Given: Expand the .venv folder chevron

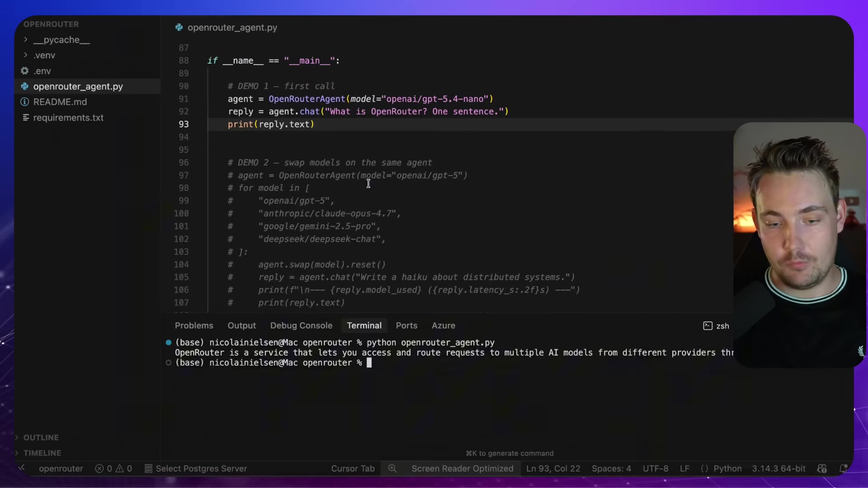Looking at the screenshot, I should (x=25, y=55).
